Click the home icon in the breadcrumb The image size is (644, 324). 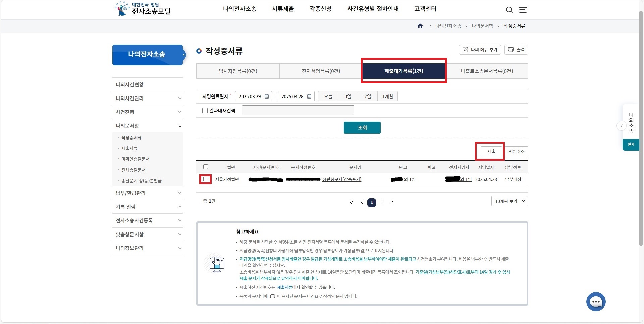(x=420, y=26)
